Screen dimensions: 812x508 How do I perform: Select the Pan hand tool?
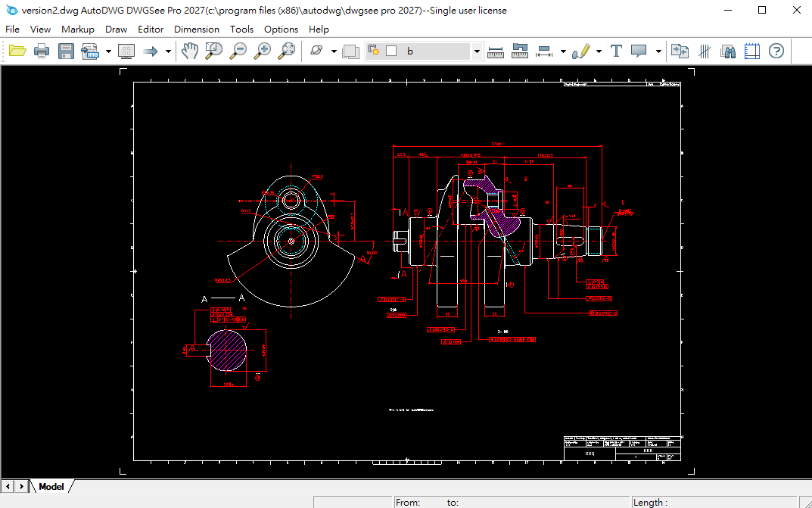point(189,51)
